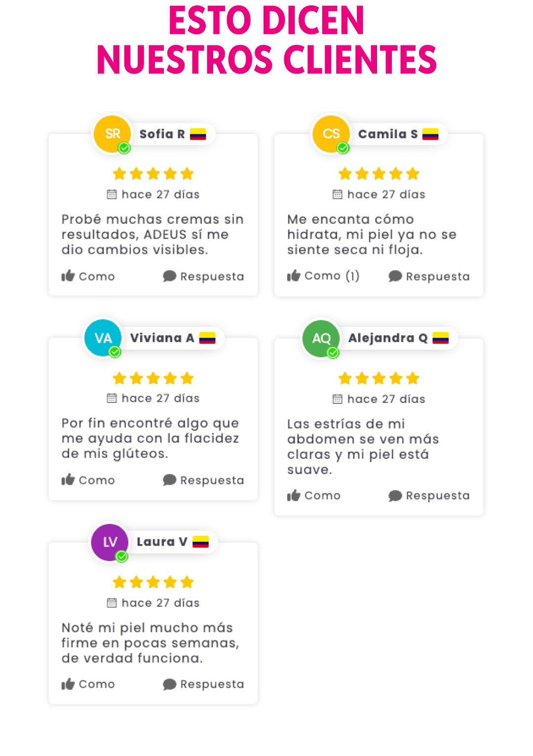533x756 pixels.
Task: Click the five-star rating on Camila S's review
Action: point(379,174)
